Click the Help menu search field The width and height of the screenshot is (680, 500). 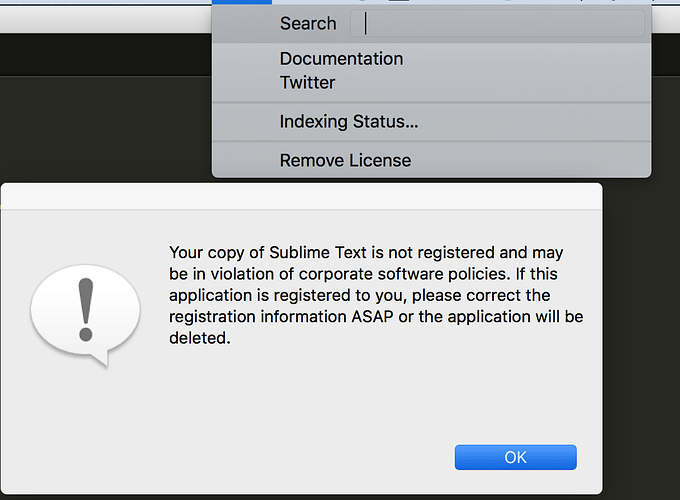[x=497, y=23]
